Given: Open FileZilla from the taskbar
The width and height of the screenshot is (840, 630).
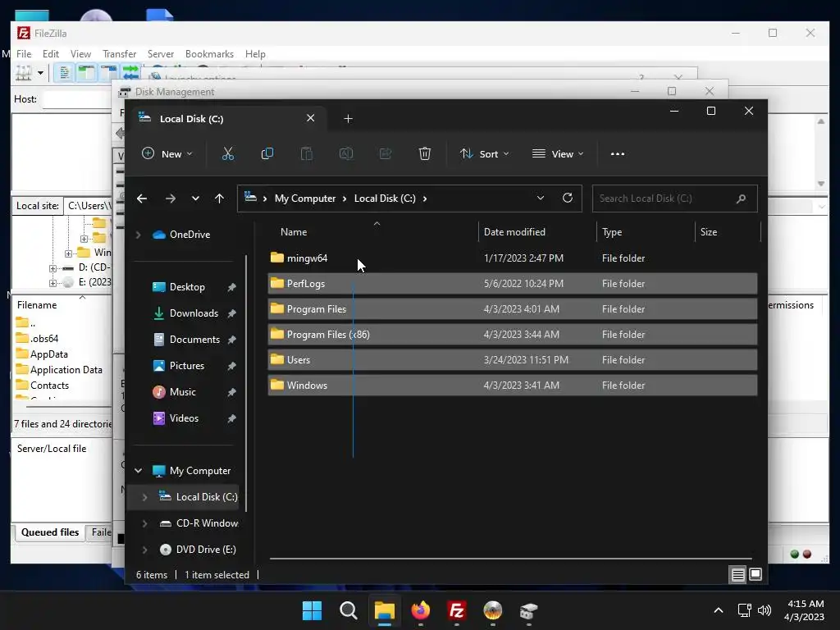Looking at the screenshot, I should 456,610.
